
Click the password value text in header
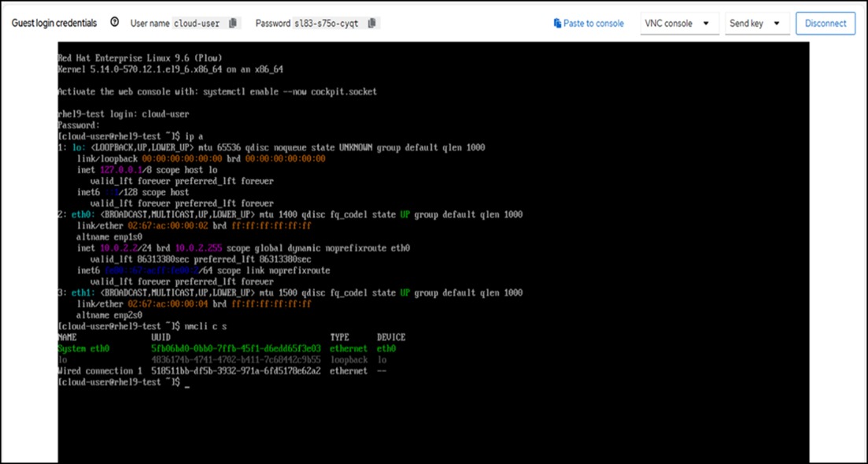click(327, 24)
